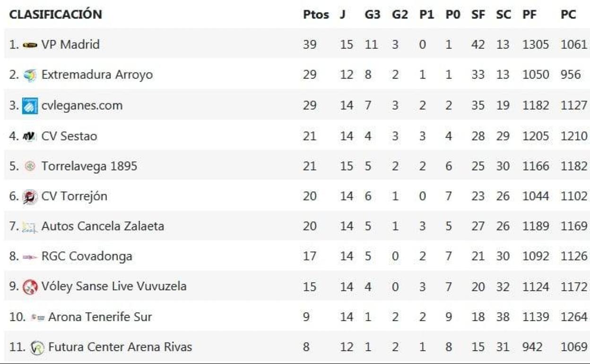Click the PF column header

coord(529,15)
